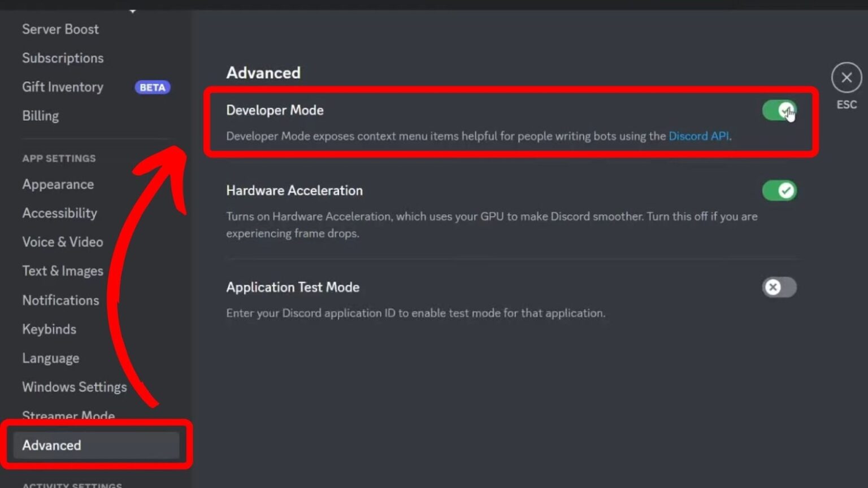Enable Developer Mode toggle
The height and width of the screenshot is (488, 868).
pyautogui.click(x=780, y=110)
